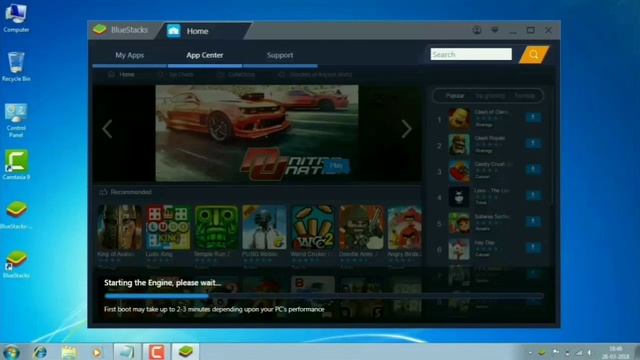
Task: Click the Clash Royale title text
Action: (490, 138)
